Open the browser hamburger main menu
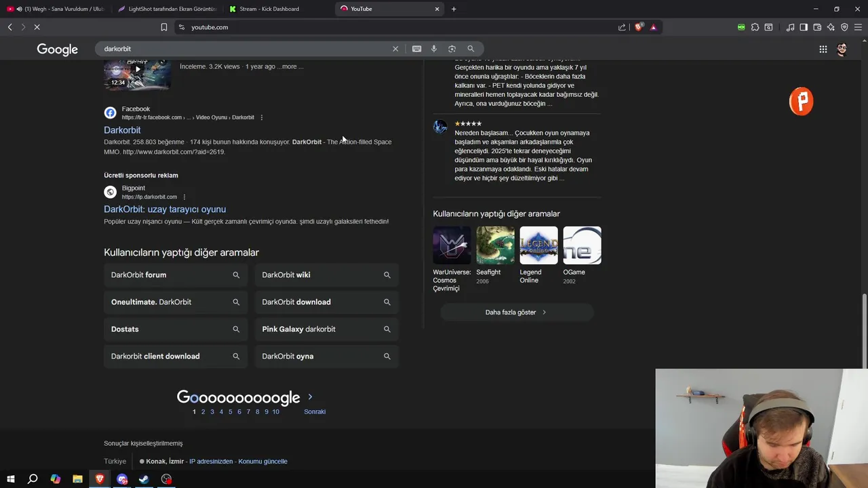The height and width of the screenshot is (488, 868). point(858,27)
